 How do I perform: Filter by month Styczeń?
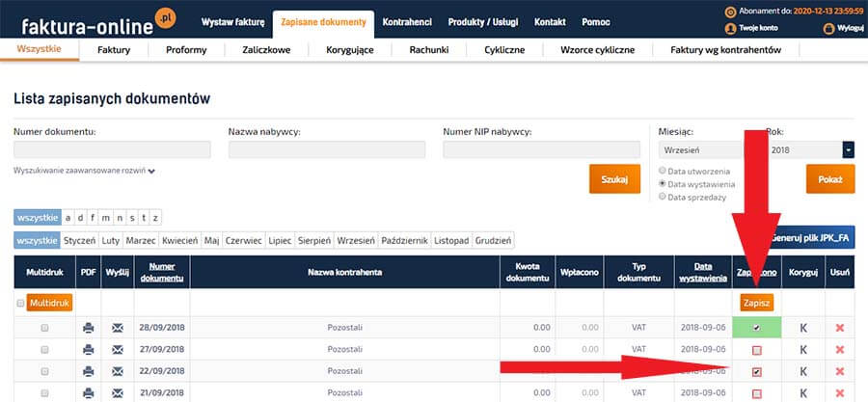(80, 241)
